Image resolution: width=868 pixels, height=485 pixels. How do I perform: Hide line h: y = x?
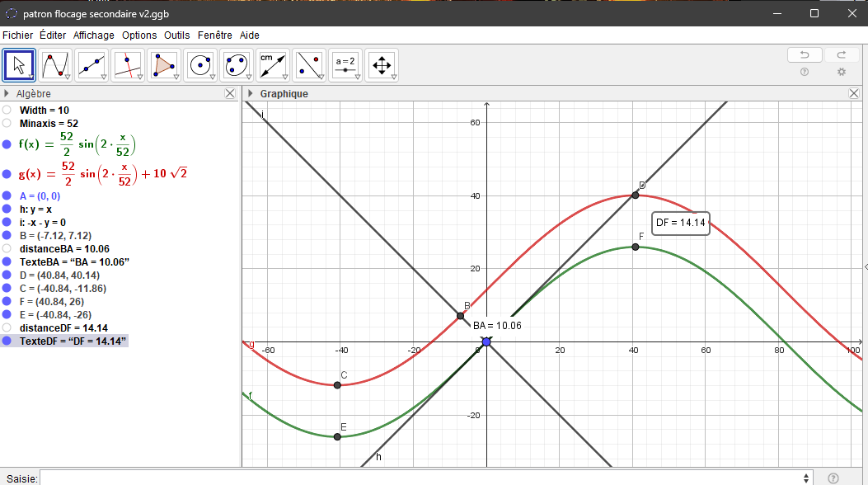click(7, 210)
